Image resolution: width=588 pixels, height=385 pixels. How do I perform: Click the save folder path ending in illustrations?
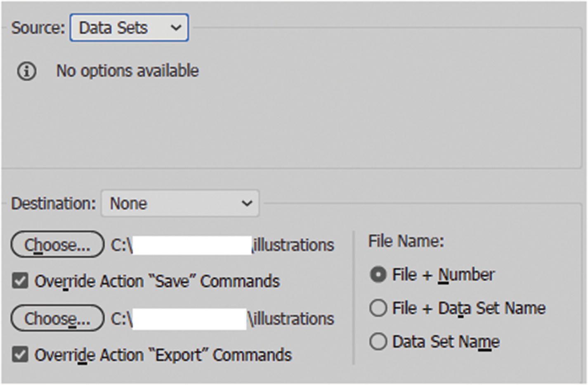tap(222, 245)
